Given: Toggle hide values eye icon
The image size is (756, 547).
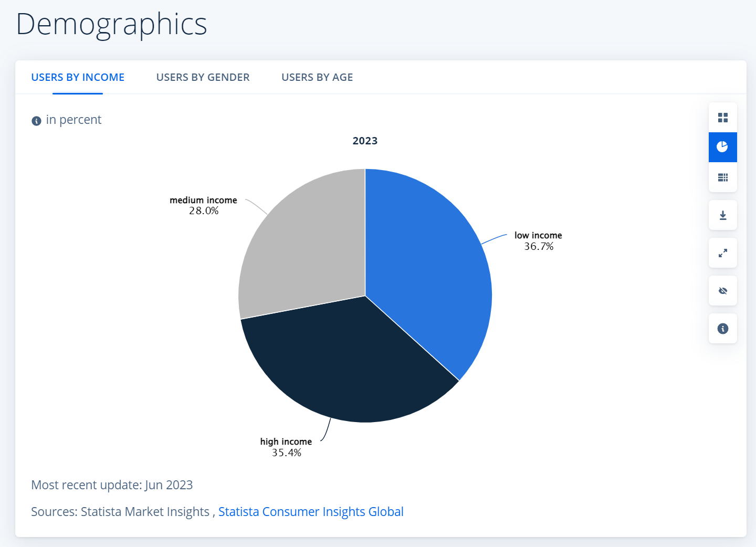Looking at the screenshot, I should (x=723, y=291).
